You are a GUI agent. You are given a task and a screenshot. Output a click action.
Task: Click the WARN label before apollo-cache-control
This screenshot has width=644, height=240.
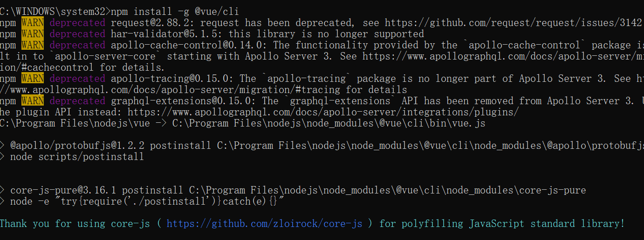pos(33,45)
